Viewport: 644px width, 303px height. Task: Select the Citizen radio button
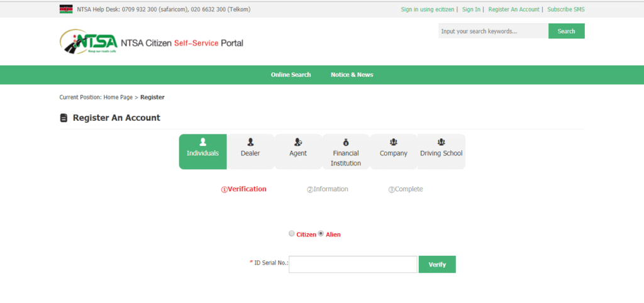click(x=291, y=233)
